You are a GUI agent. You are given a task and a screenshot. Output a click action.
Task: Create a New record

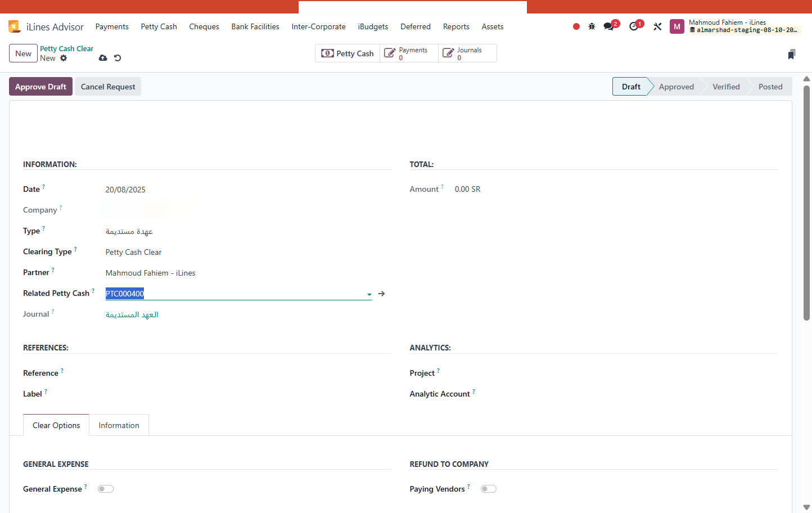coord(23,53)
